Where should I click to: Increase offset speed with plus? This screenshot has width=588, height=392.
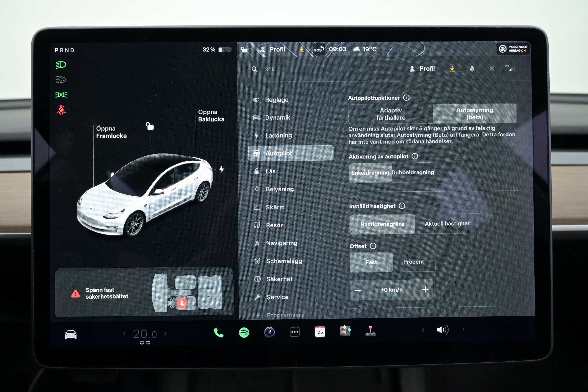(x=425, y=289)
